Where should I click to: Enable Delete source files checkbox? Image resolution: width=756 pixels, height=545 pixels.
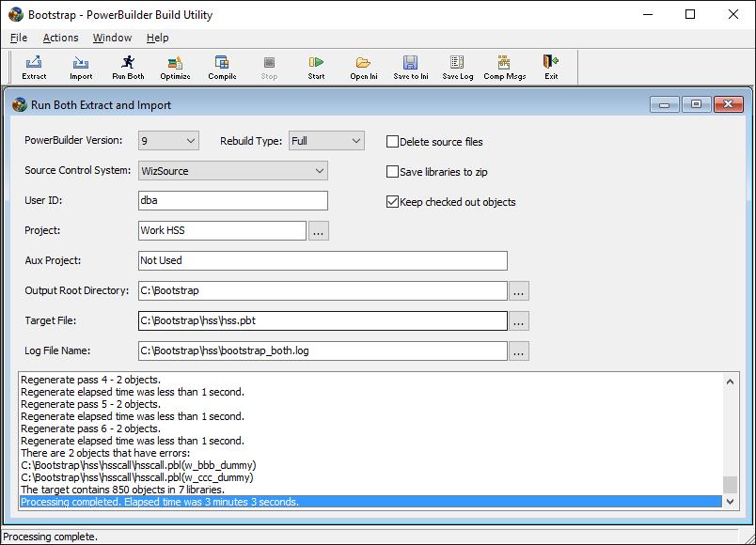click(x=392, y=142)
